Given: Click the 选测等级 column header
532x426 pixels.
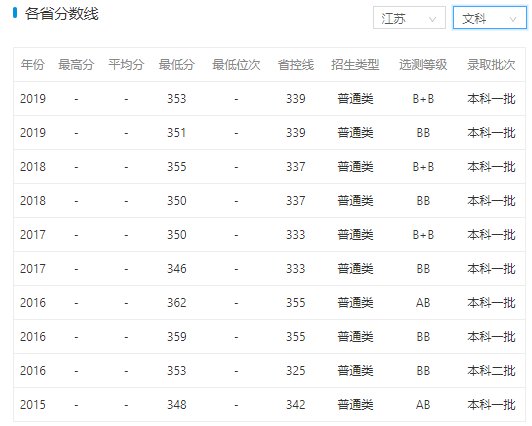Looking at the screenshot, I should (x=423, y=64).
